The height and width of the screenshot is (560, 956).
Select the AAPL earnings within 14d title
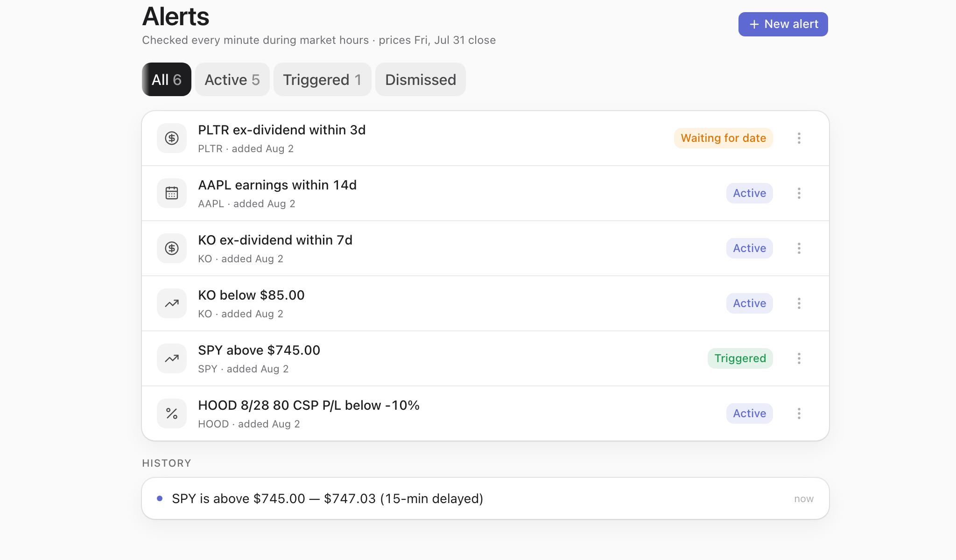(x=277, y=185)
